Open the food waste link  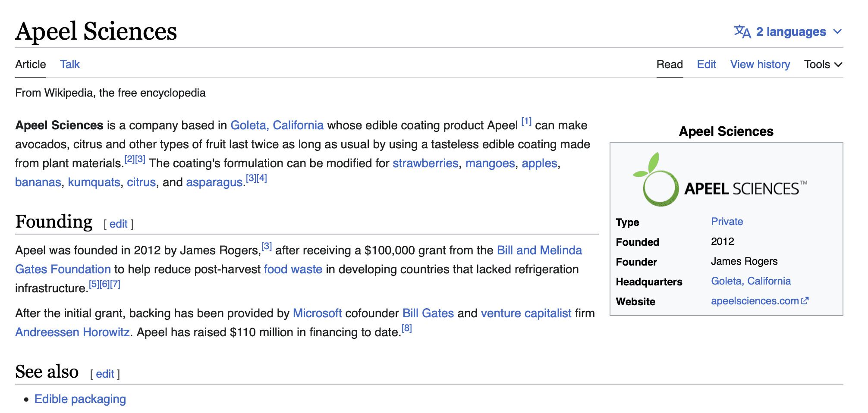(293, 269)
